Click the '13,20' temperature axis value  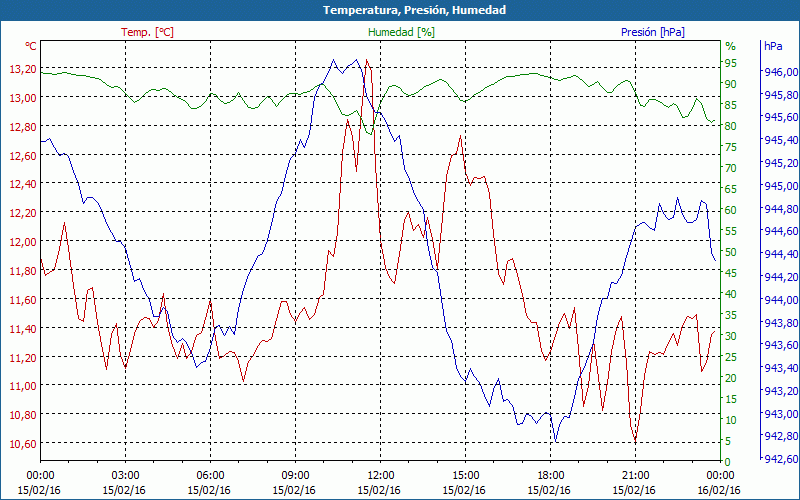coord(23,69)
